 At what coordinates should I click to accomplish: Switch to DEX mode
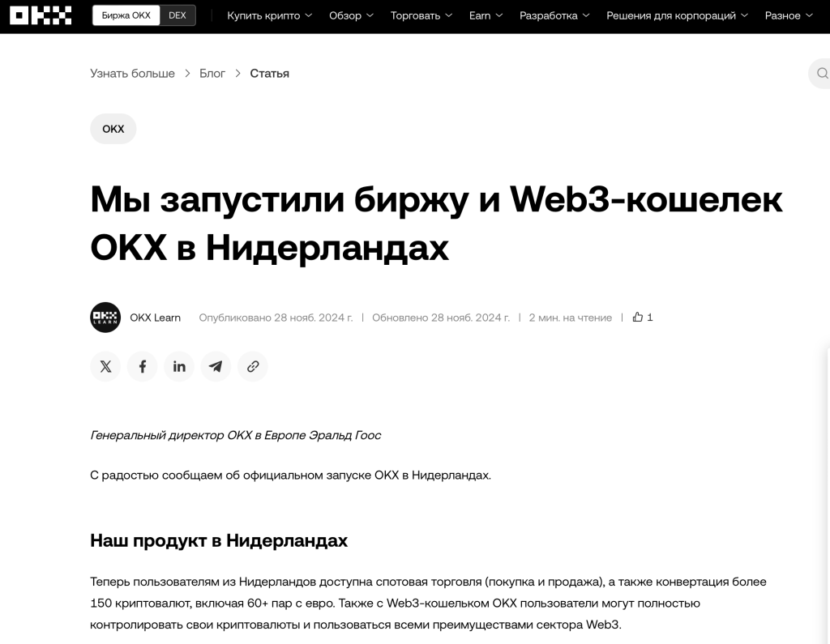click(x=178, y=15)
